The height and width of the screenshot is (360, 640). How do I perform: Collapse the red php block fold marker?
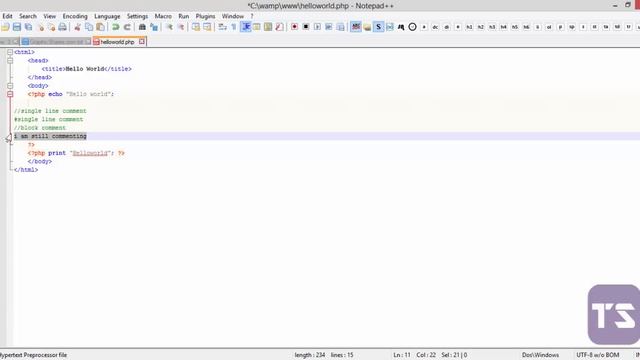pos(10,94)
